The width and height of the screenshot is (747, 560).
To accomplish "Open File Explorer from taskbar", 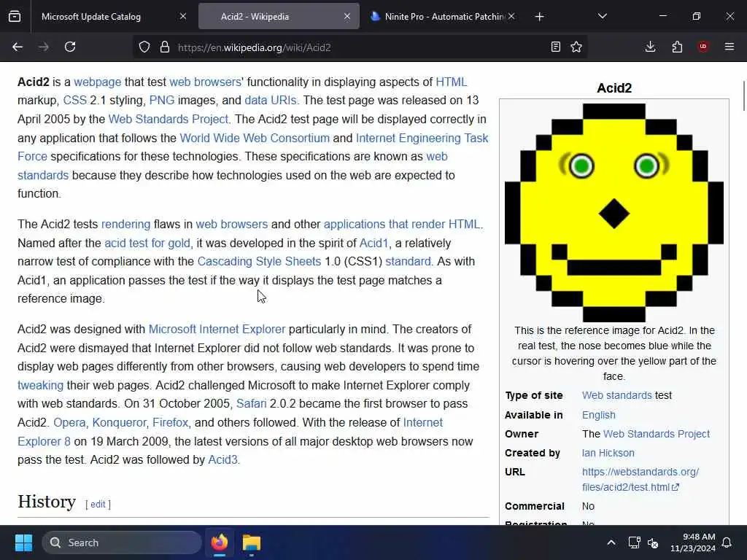I will coord(252,542).
